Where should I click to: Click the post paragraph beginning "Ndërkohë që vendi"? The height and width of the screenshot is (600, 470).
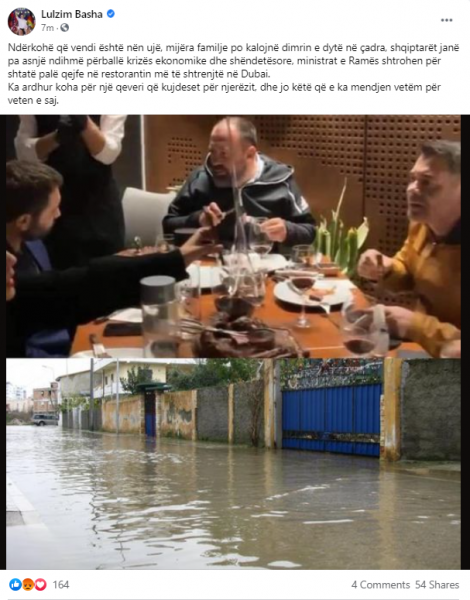(x=233, y=60)
